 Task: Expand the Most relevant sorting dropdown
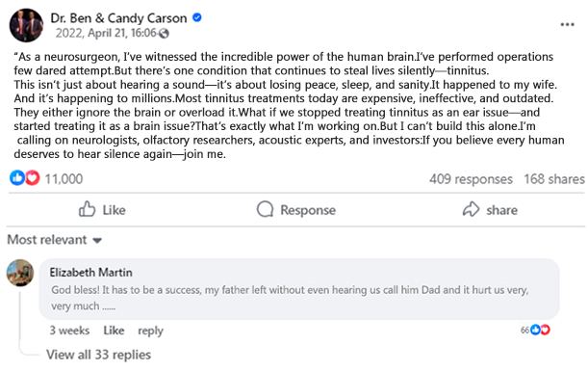click(55, 240)
